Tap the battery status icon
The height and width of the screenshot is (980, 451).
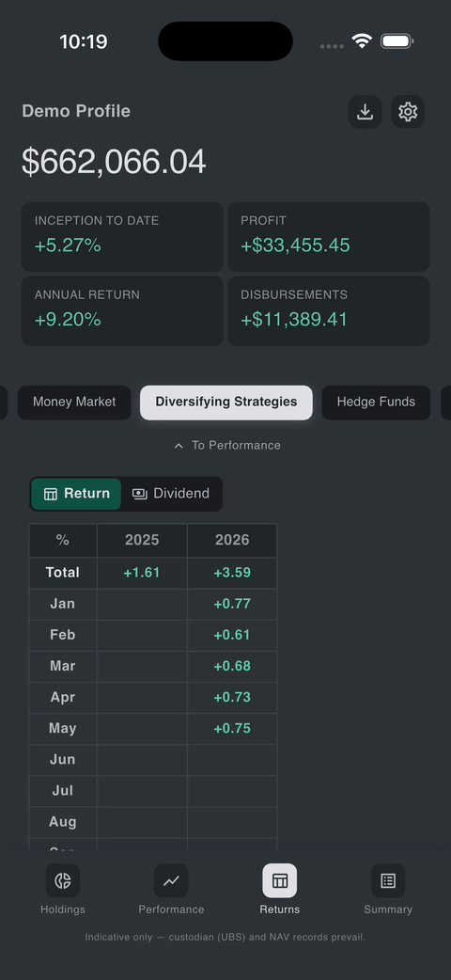click(397, 41)
